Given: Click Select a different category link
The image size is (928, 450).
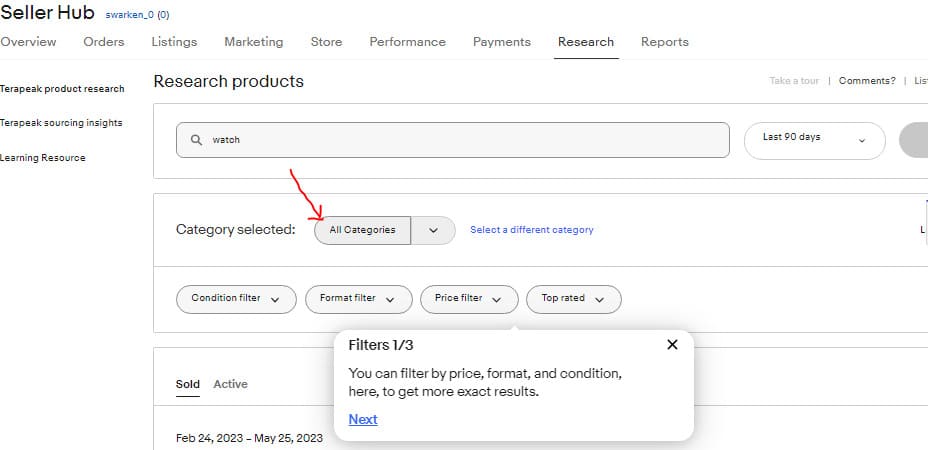Looking at the screenshot, I should point(531,230).
